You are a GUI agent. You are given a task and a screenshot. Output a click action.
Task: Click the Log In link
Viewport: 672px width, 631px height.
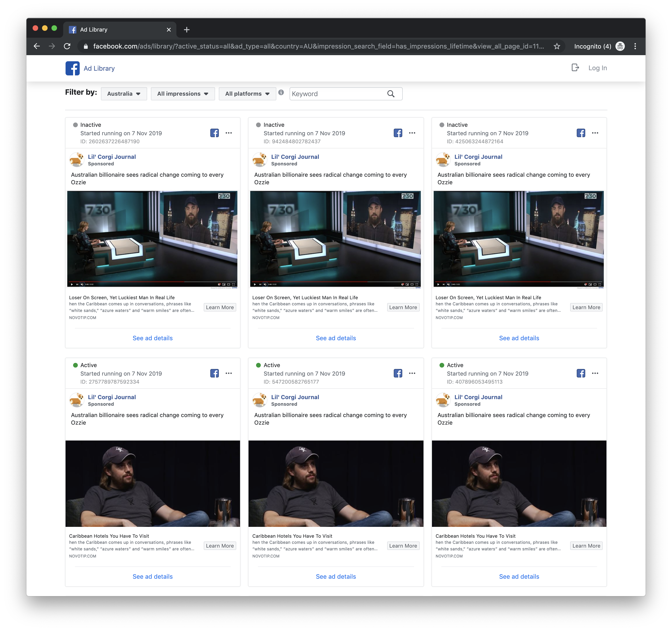[x=597, y=68]
